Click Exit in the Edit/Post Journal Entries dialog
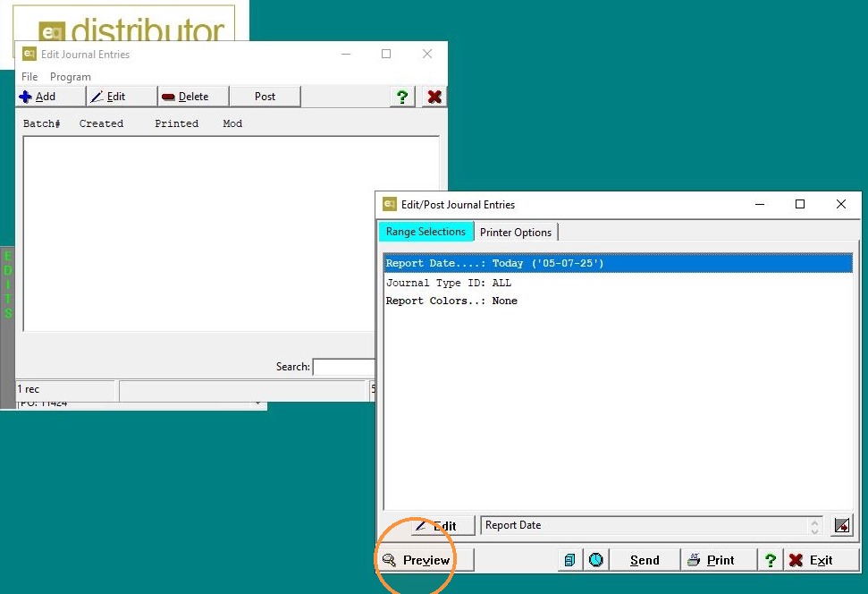The height and width of the screenshot is (594, 868). point(821,560)
